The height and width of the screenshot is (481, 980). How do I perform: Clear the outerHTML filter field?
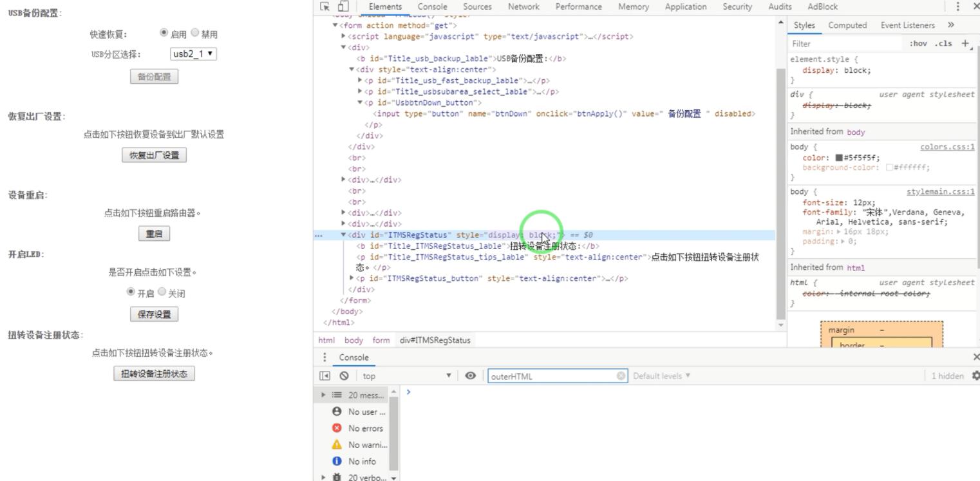621,376
